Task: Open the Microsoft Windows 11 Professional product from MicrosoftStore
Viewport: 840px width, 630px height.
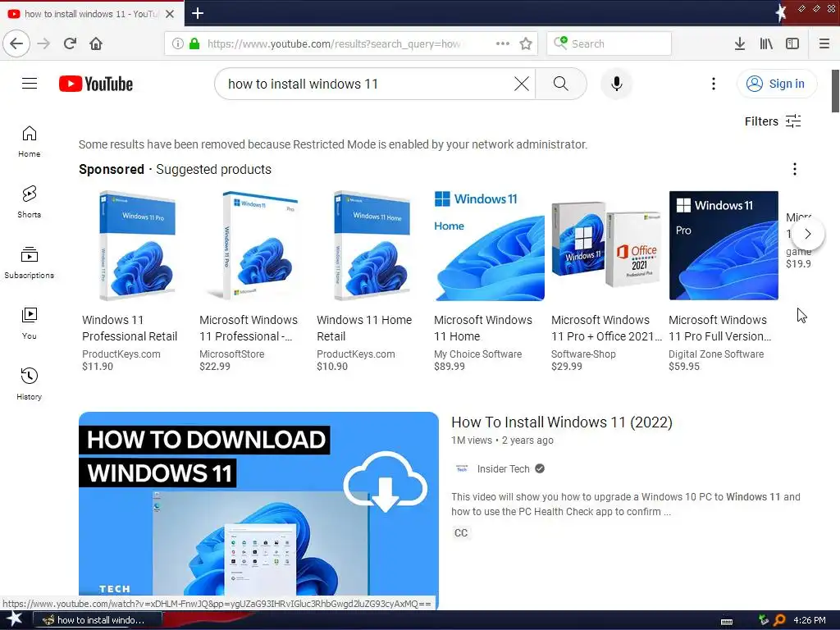Action: [254, 246]
